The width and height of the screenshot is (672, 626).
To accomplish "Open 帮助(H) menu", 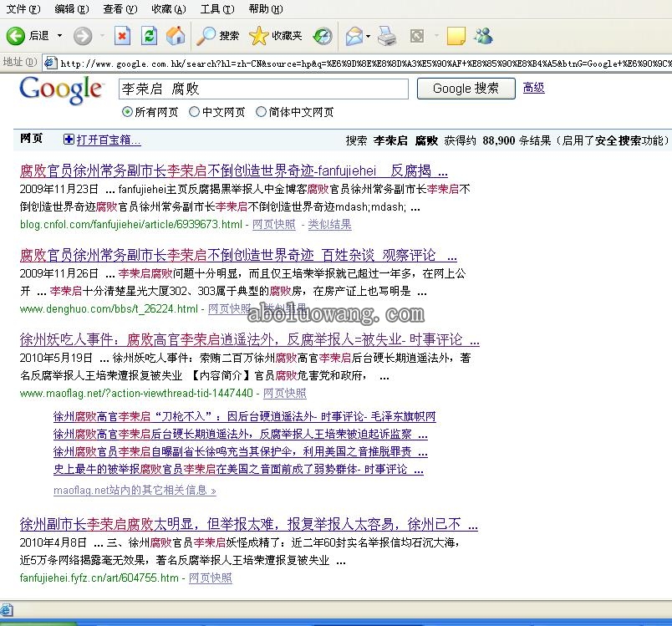I will (266, 9).
